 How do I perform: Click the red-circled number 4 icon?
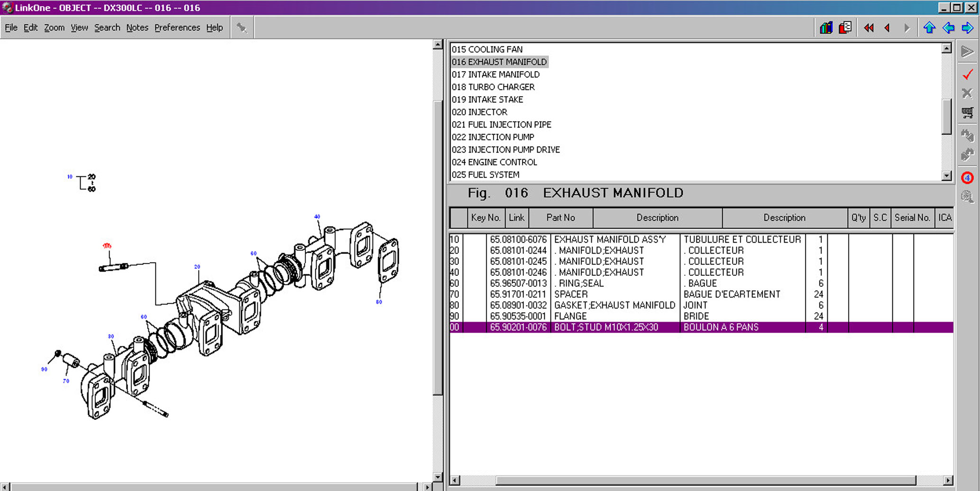pyautogui.click(x=967, y=178)
